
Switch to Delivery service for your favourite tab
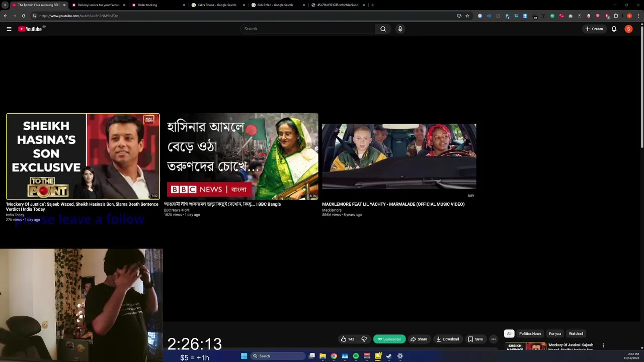[98, 5]
